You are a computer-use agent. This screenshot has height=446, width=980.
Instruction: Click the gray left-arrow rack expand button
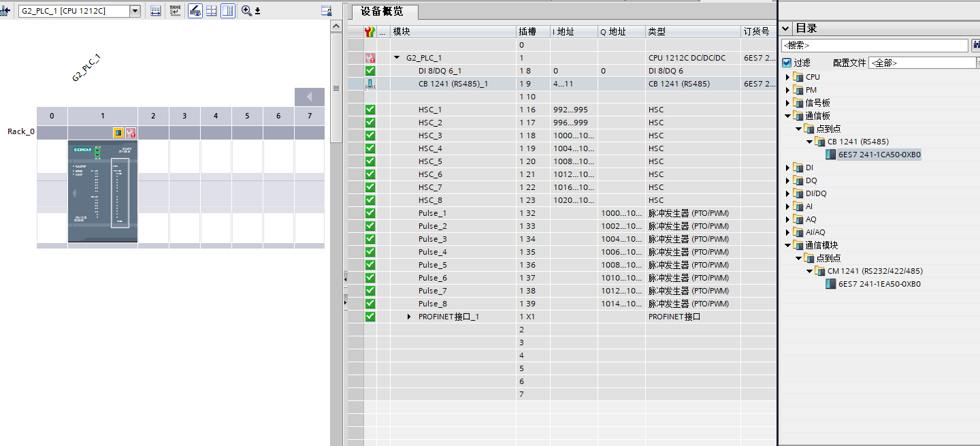[x=309, y=97]
